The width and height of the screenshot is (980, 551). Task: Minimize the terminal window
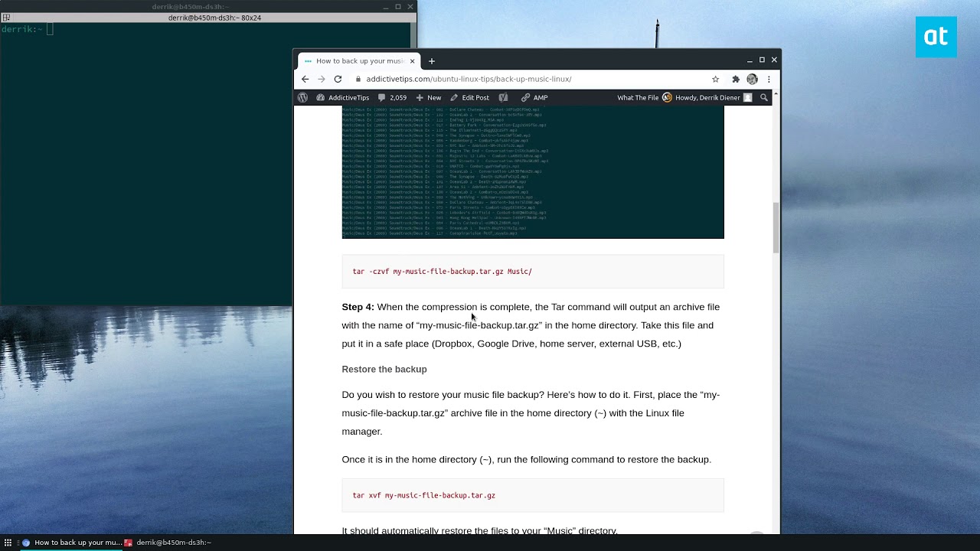coord(386,7)
